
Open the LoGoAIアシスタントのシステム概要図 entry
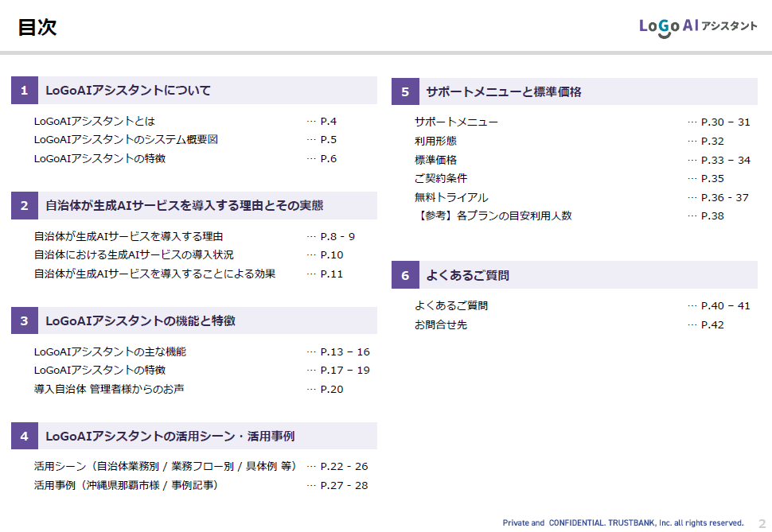pyautogui.click(x=126, y=140)
